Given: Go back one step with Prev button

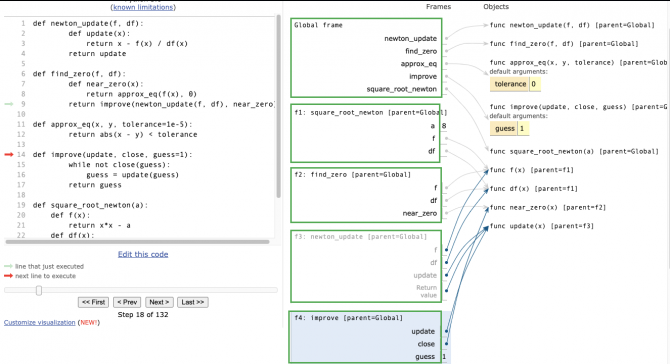Looking at the screenshot, I should pos(127,302).
